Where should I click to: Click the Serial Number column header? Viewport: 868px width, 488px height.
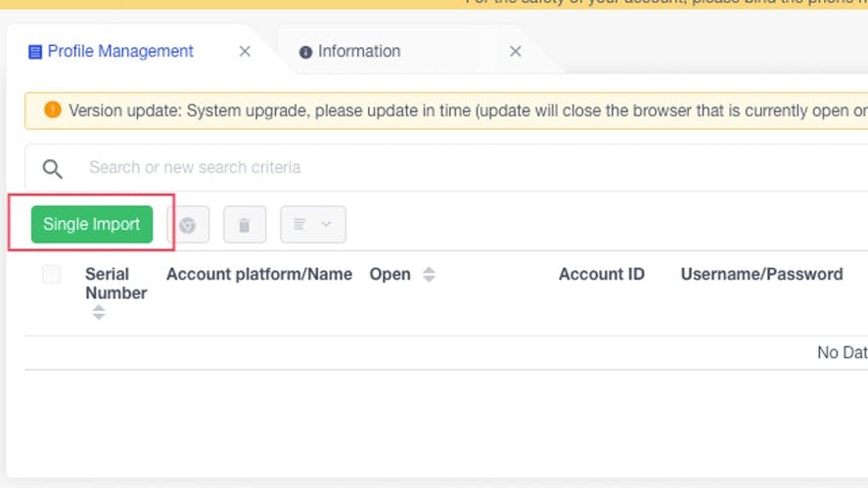pos(116,284)
